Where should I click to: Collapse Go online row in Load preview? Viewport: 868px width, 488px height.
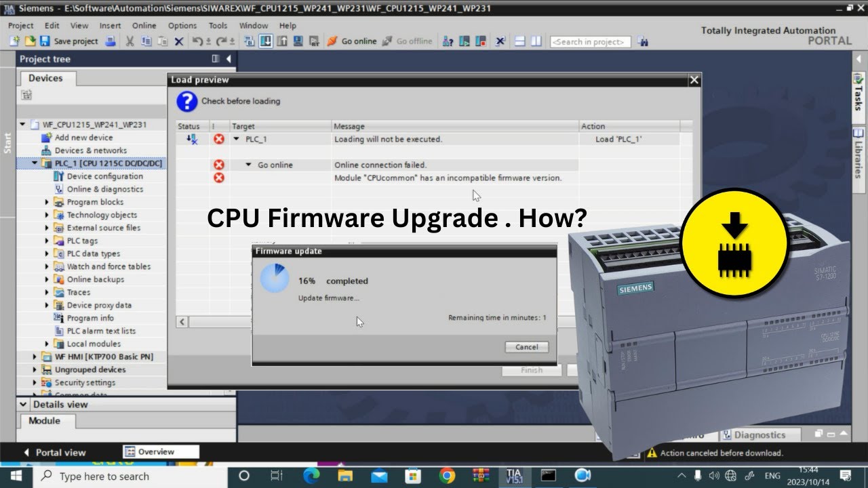click(249, 165)
